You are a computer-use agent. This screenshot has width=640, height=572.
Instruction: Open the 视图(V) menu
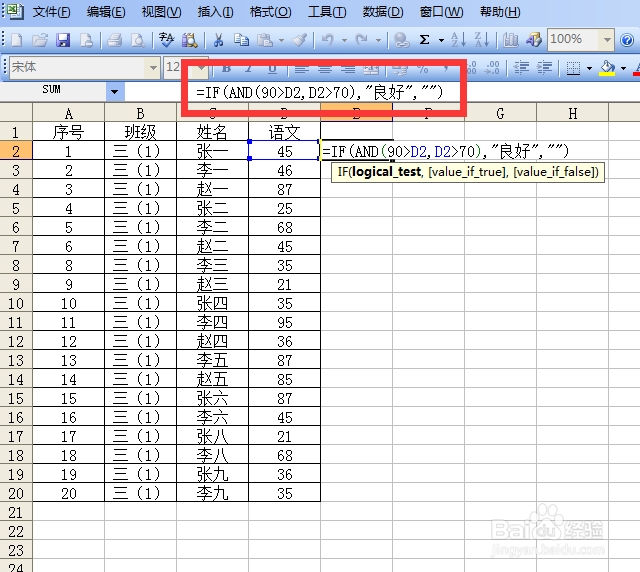point(161,12)
